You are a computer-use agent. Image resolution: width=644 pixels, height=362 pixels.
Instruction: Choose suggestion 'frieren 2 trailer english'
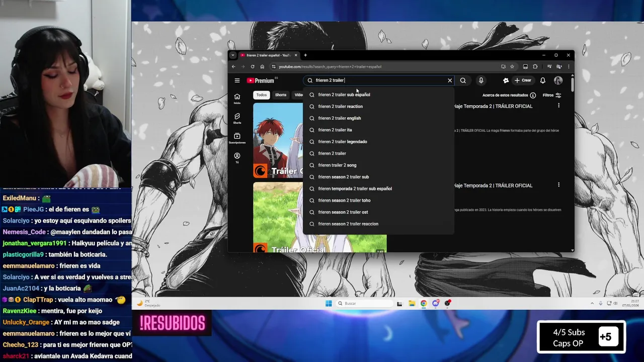(x=378, y=118)
